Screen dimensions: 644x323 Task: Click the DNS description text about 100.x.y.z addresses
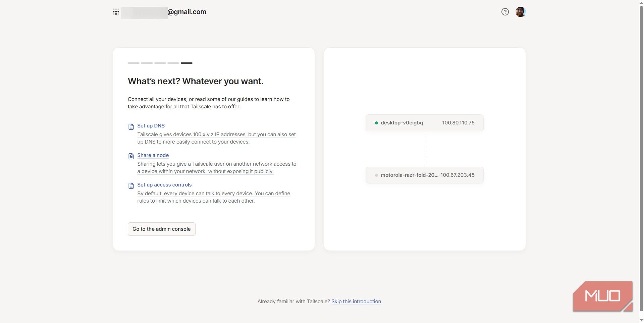[216, 138]
